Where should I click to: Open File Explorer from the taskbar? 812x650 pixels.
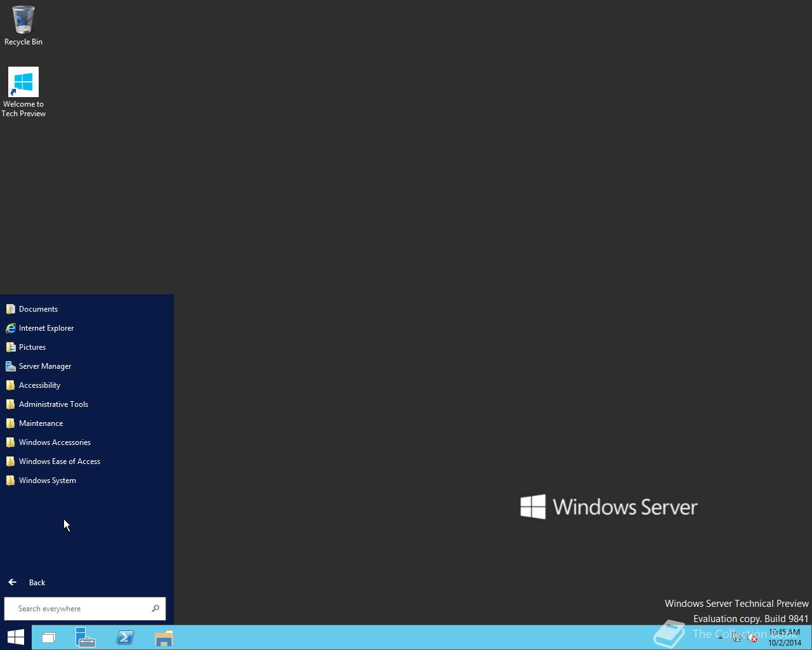pyautogui.click(x=164, y=637)
